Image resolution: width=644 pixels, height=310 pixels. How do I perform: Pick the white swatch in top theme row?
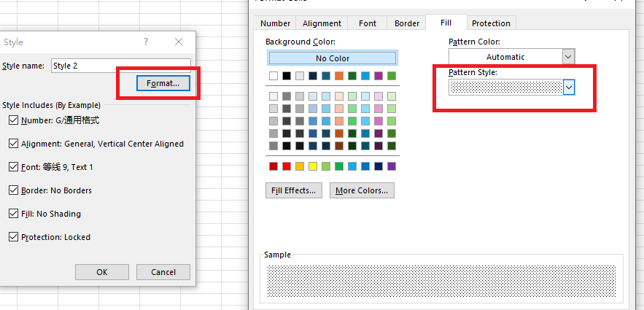point(273,76)
